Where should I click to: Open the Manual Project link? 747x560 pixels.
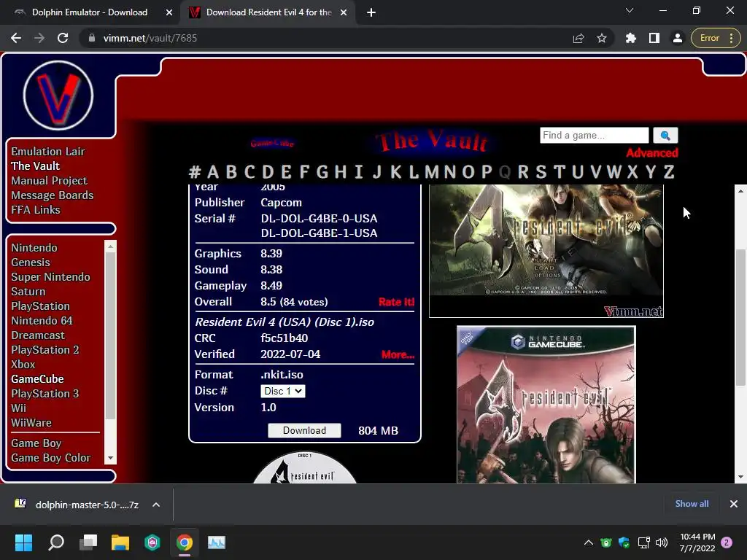click(49, 181)
